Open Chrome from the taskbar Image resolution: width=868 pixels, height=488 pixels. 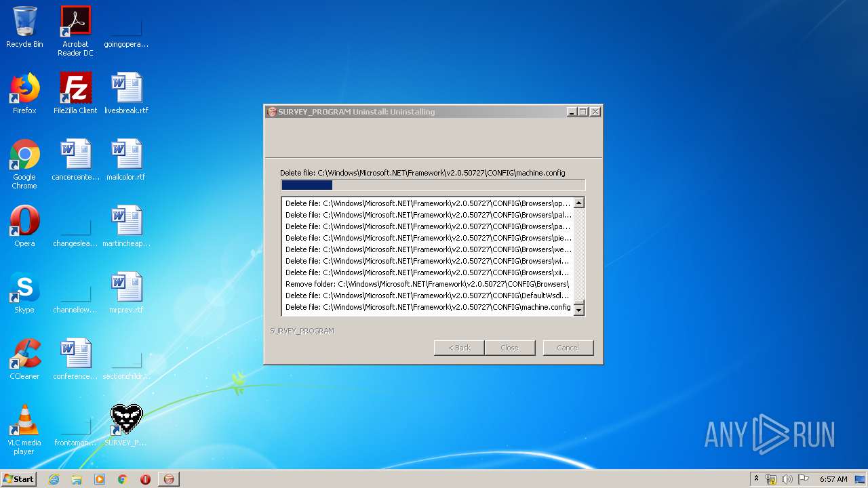pos(123,479)
